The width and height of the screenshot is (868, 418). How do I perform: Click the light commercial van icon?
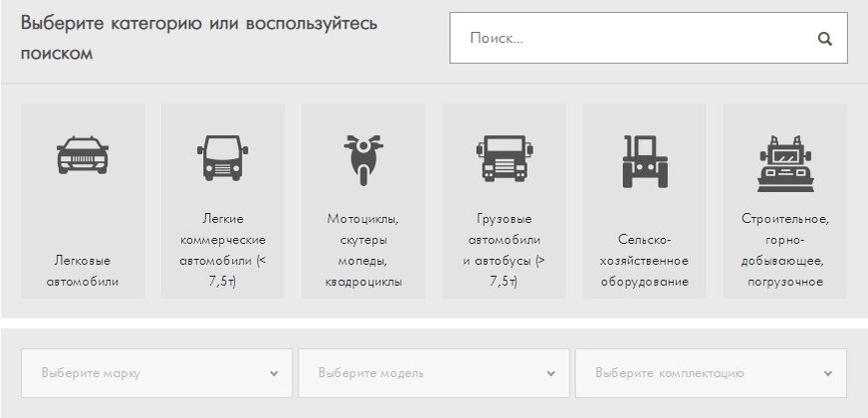223,157
